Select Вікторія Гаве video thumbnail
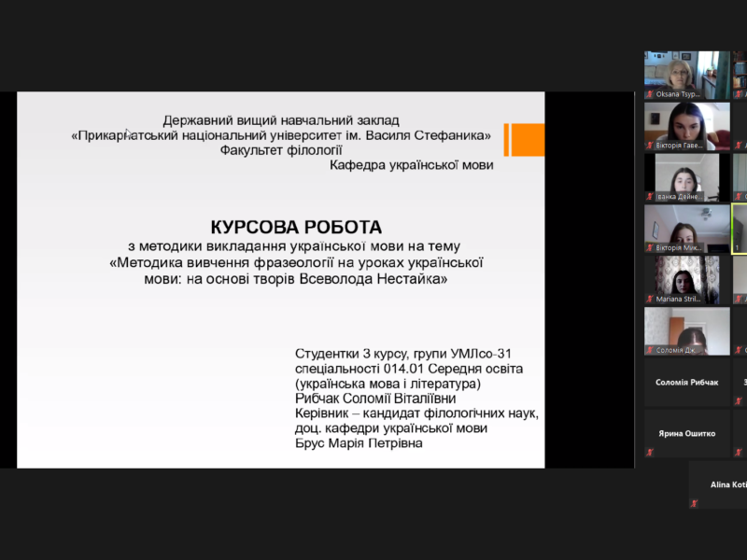Image resolution: width=747 pixels, height=560 pixels. tap(686, 122)
